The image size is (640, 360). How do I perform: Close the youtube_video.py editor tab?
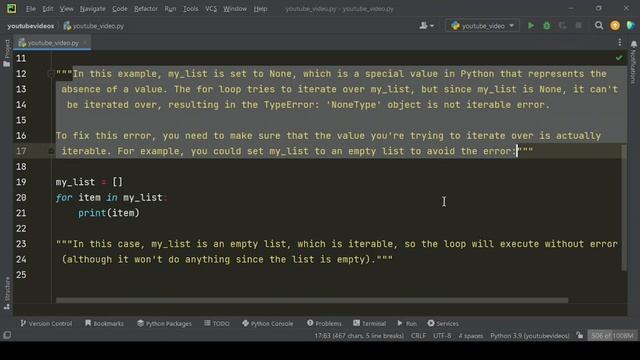click(x=85, y=42)
